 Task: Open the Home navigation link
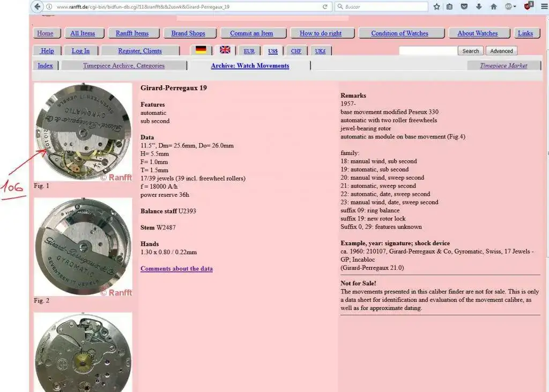tap(45, 33)
